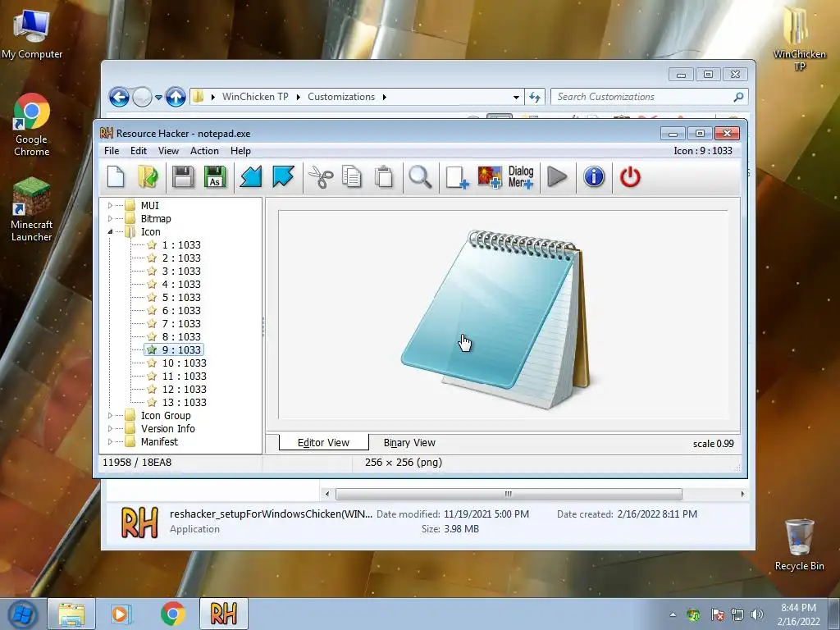This screenshot has width=840, height=630.
Task: Select the WinChicken TP desktop folder
Action: (x=799, y=39)
